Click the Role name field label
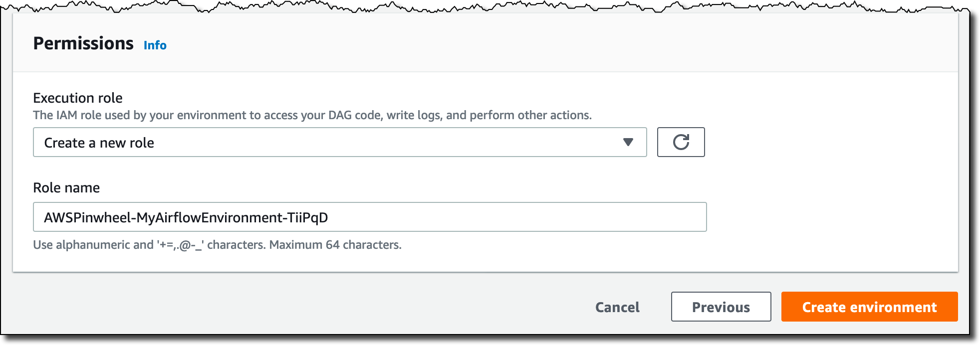This screenshot has height=345, width=980. pyautogui.click(x=66, y=187)
